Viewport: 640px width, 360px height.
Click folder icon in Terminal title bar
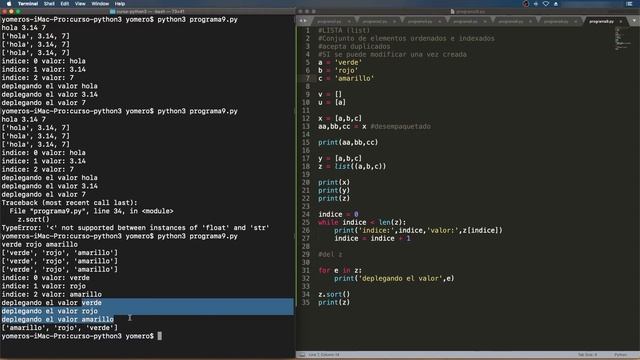pyautogui.click(x=112, y=12)
